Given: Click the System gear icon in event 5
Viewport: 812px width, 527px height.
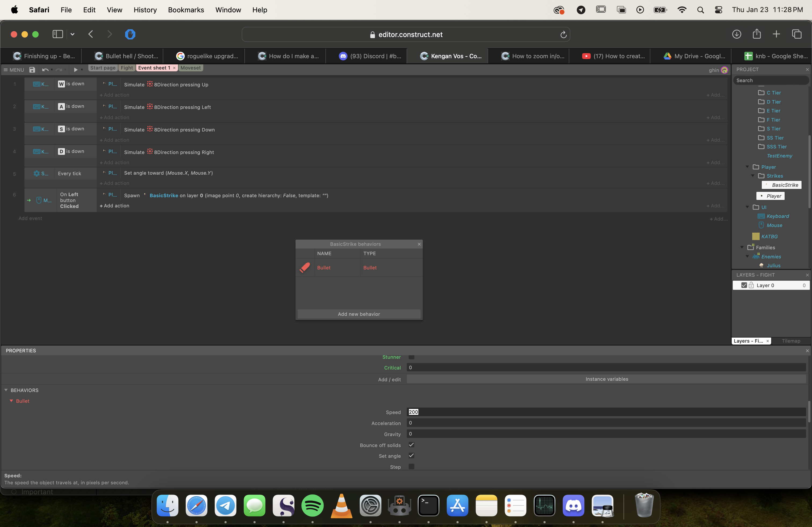Looking at the screenshot, I should (x=37, y=173).
